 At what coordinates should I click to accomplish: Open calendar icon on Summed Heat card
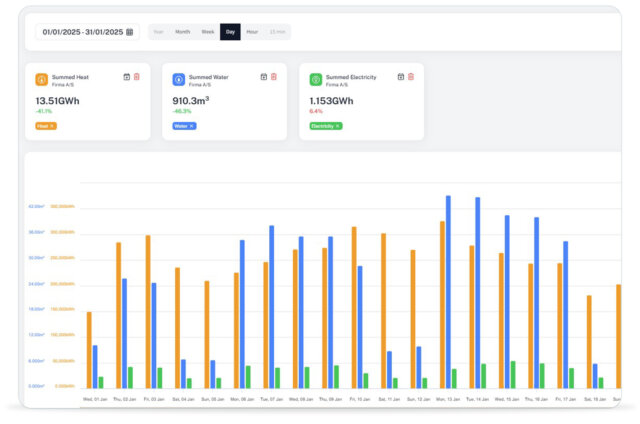click(x=127, y=76)
